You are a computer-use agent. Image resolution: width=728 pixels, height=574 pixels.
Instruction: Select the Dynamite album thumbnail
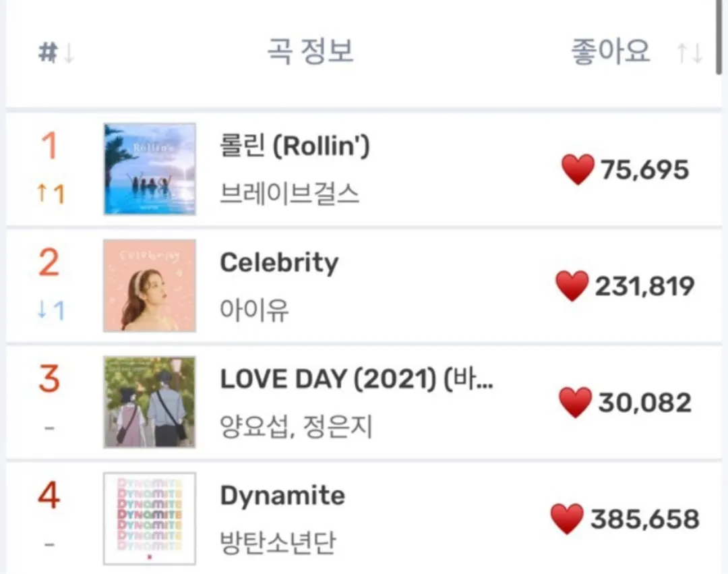pyautogui.click(x=150, y=519)
